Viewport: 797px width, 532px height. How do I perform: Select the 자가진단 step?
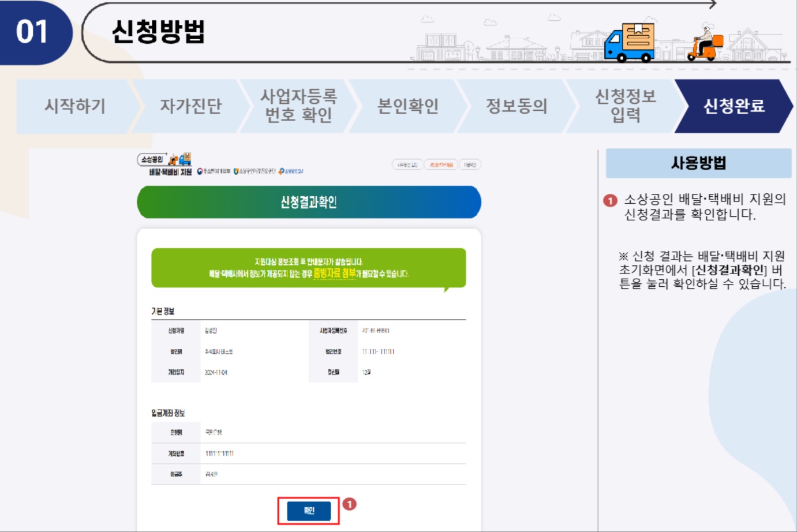[x=190, y=106]
